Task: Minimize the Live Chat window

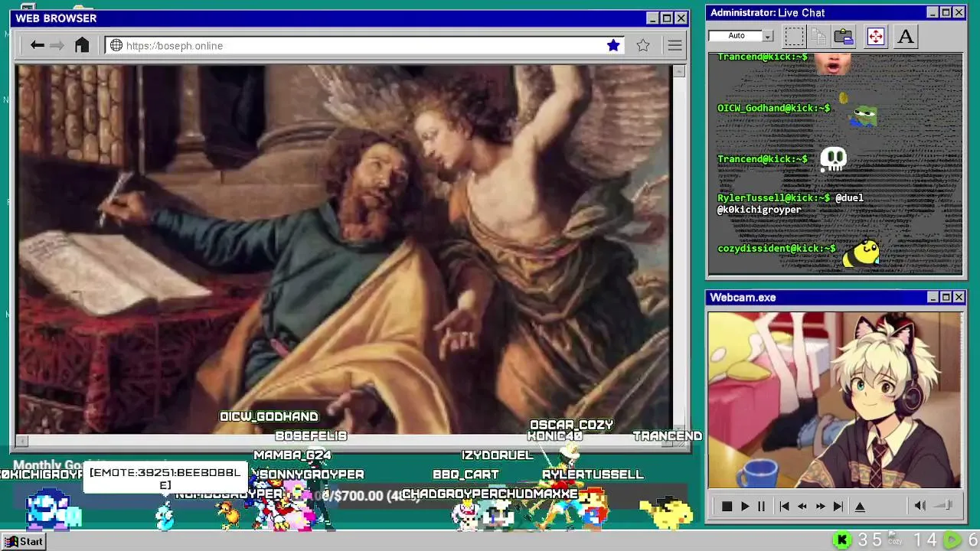Action: [932, 12]
